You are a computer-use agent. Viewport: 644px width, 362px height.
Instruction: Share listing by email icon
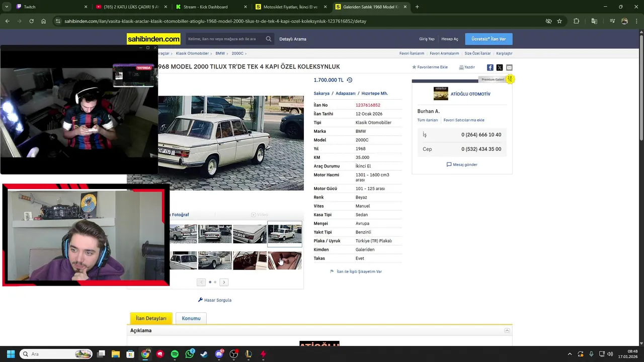click(509, 67)
